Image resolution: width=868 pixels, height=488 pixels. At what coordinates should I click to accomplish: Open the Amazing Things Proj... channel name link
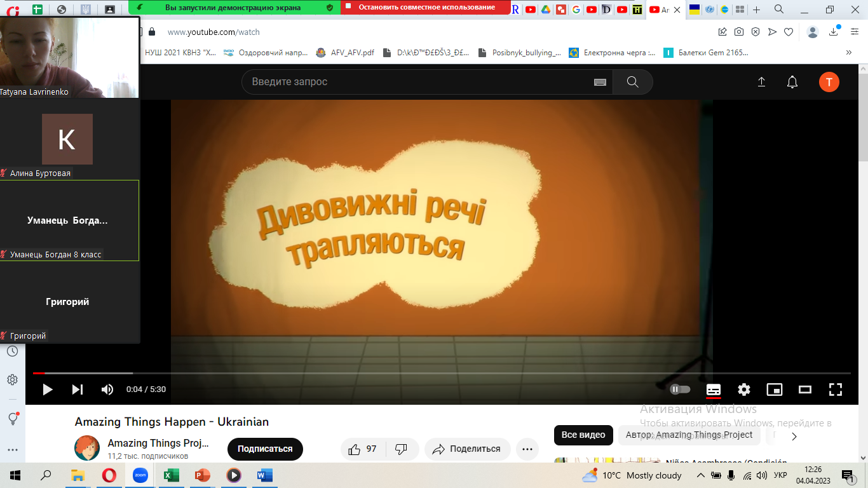158,443
